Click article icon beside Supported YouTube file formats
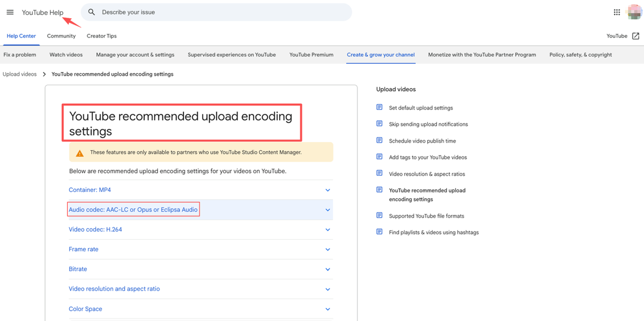This screenshot has width=644, height=321. point(379,215)
